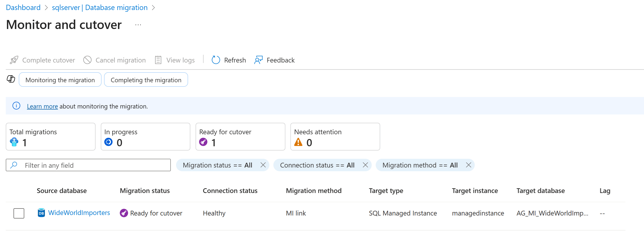
Task: Go to Dashboard in the breadcrumb
Action: (23, 7)
